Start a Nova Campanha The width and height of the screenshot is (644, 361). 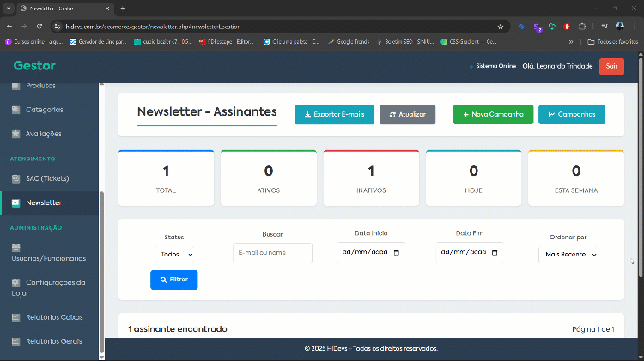point(493,114)
